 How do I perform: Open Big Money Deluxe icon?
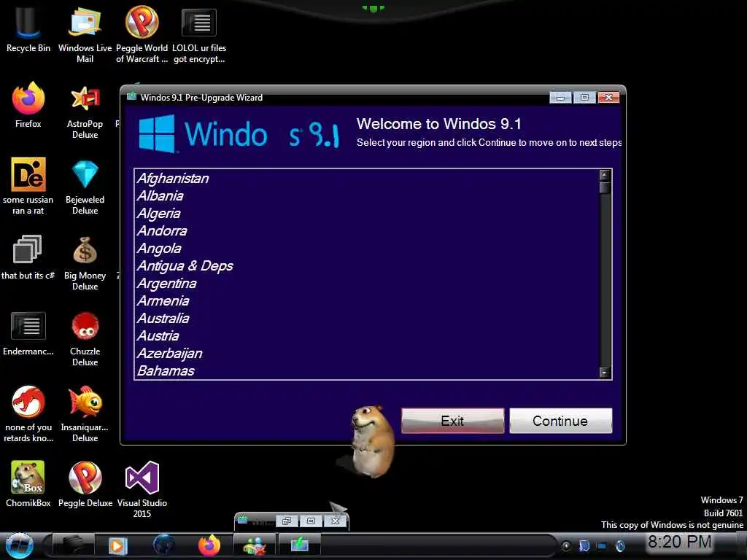pos(85,262)
